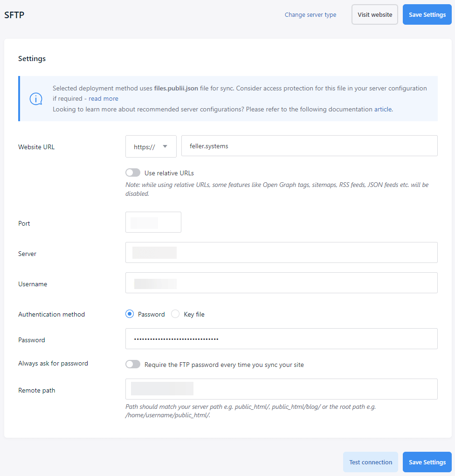The width and height of the screenshot is (455, 476).
Task: Open Change server type link
Action: tap(310, 14)
